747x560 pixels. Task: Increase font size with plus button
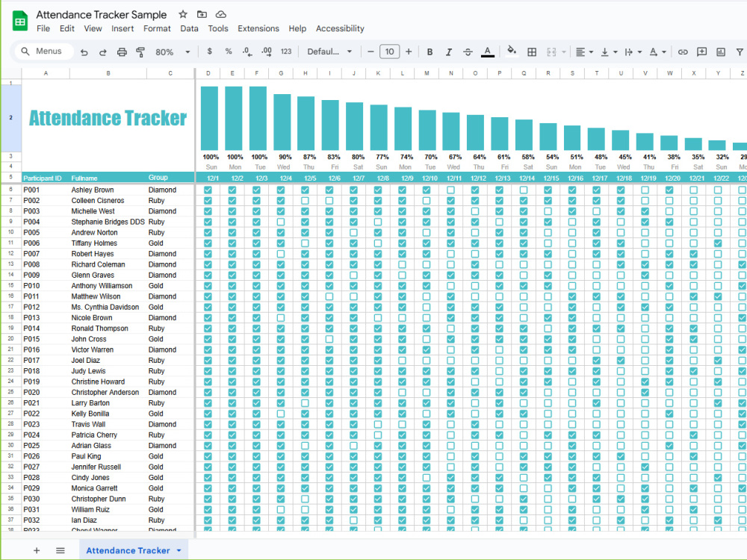409,52
